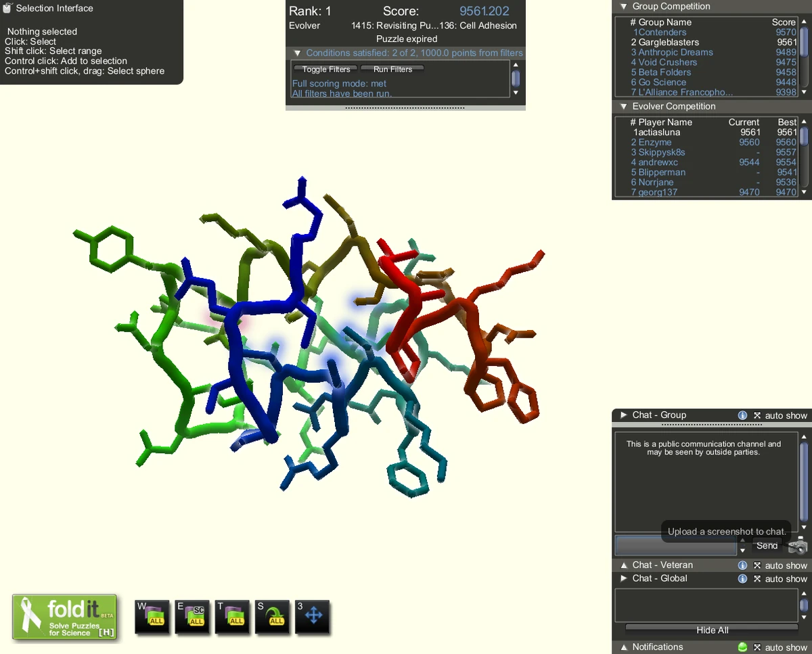The image size is (812, 654).
Task: Collapse the Conditions satisfied section
Action: point(298,52)
